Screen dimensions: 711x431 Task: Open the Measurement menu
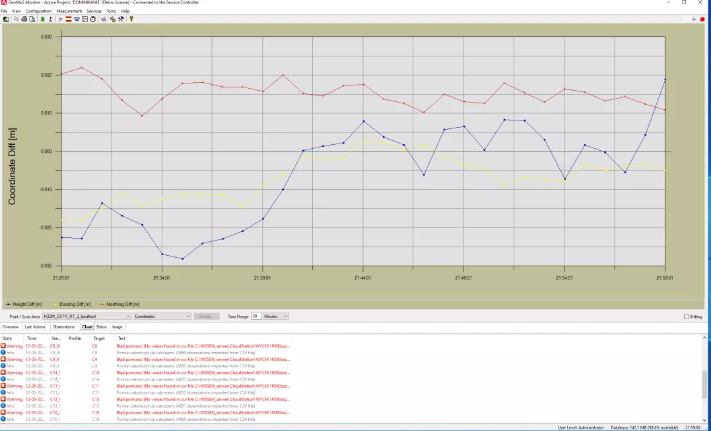[x=69, y=11]
